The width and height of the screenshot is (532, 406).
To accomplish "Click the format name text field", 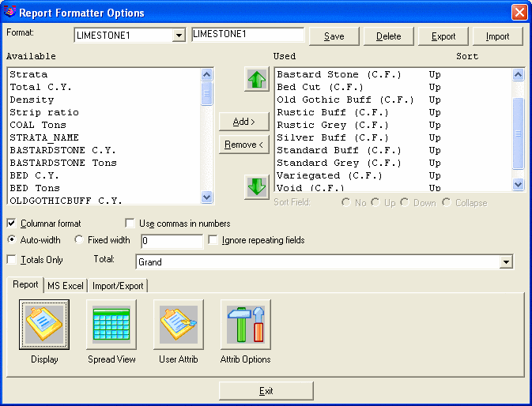I will coord(248,34).
